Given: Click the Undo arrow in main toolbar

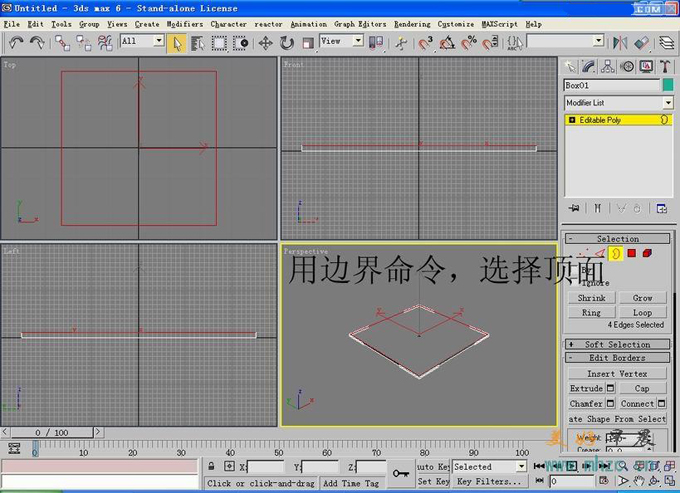Looking at the screenshot, I should [16, 42].
